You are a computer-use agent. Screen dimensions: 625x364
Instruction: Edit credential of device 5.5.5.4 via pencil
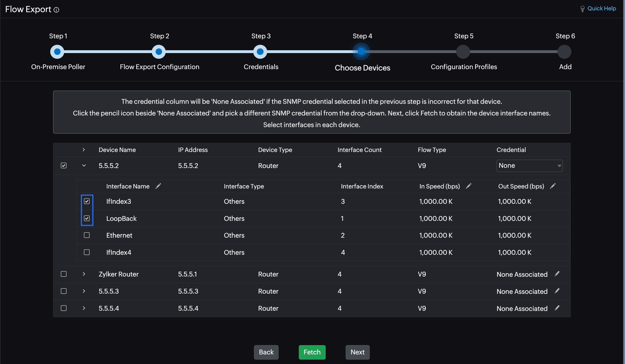tap(557, 308)
